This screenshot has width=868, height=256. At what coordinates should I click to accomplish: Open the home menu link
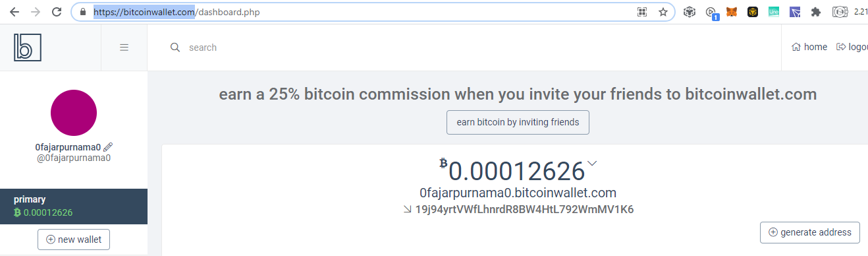[x=809, y=47]
